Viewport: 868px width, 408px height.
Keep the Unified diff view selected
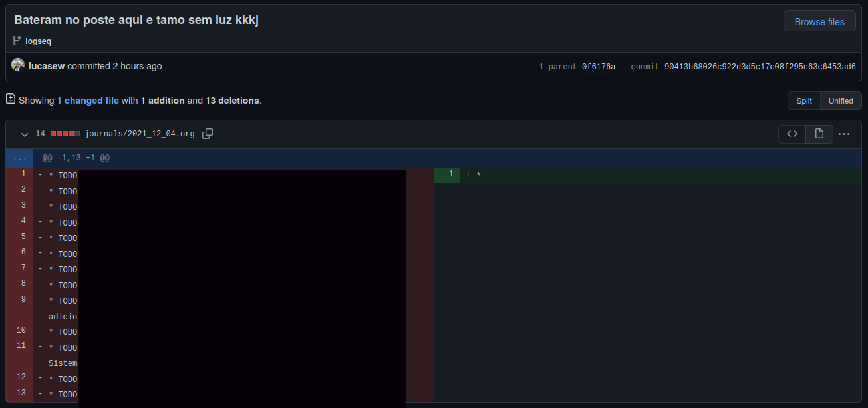click(840, 101)
